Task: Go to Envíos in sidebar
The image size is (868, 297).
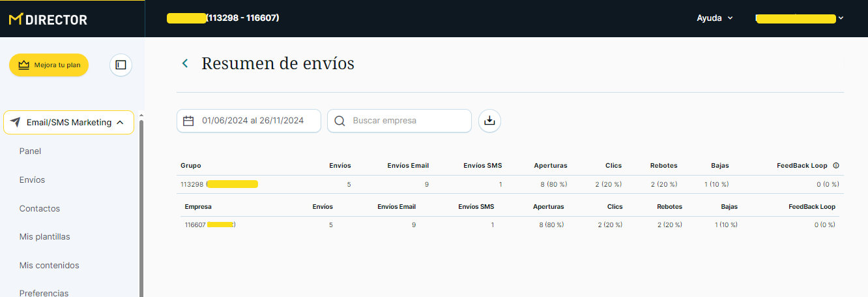Action: click(x=32, y=180)
